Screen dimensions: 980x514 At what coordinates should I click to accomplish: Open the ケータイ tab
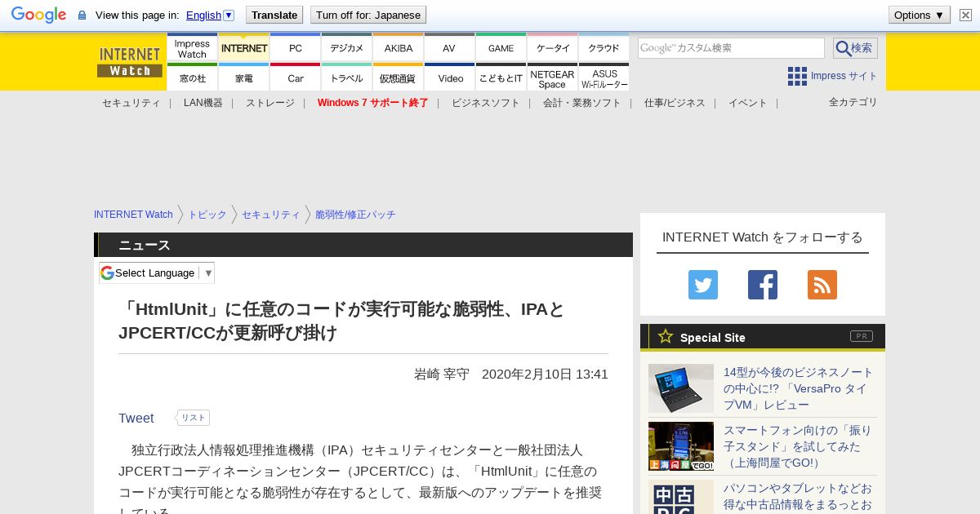click(552, 48)
